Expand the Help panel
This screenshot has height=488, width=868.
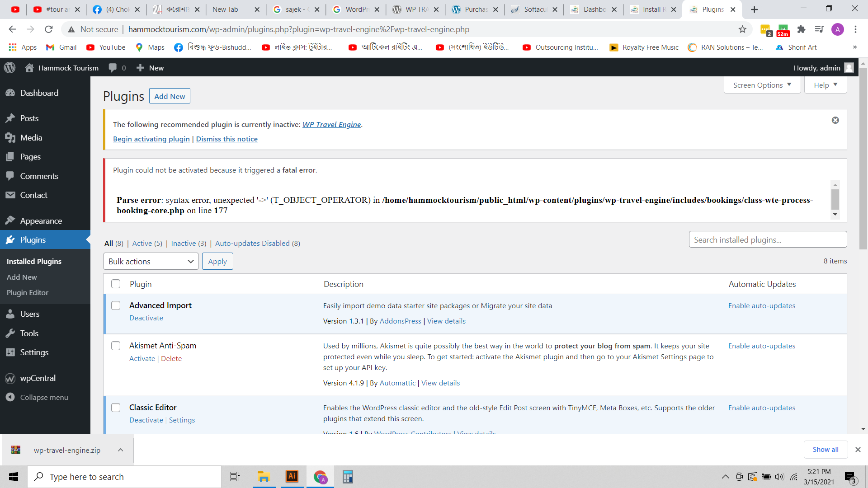point(826,85)
